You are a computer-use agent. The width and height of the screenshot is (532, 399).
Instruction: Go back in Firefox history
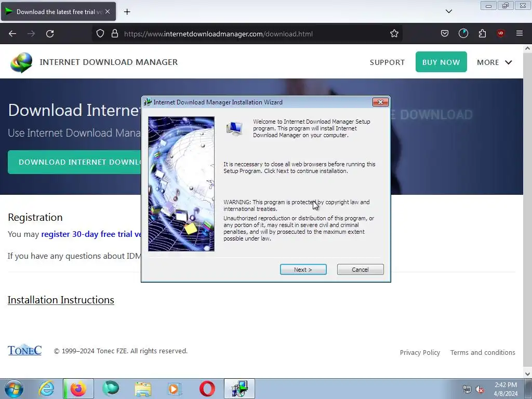(x=12, y=34)
